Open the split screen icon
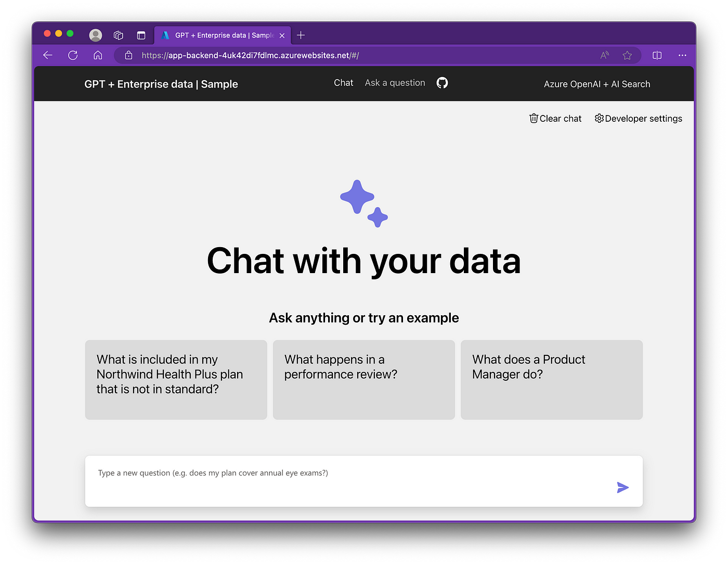 coord(657,55)
